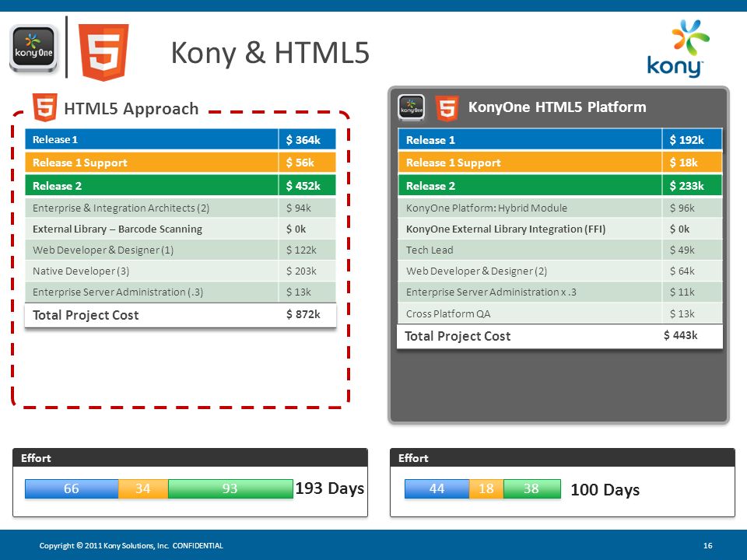Click 'Enterprise Server Administration x .3' row
The height and width of the screenshot is (560, 747).
(x=560, y=292)
